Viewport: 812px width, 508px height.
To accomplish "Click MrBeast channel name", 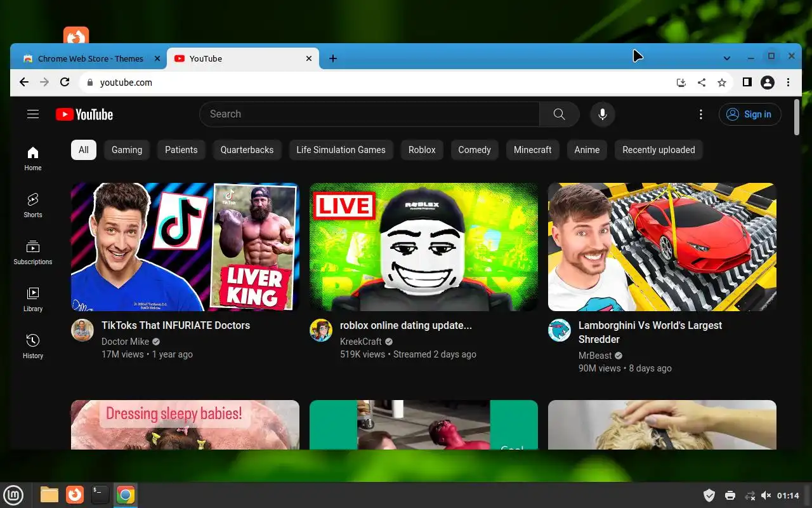I will click(x=595, y=356).
